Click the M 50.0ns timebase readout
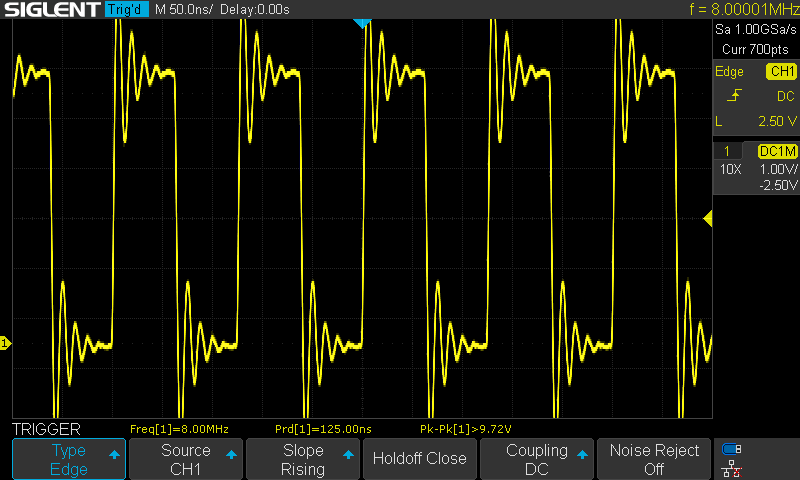The width and height of the screenshot is (800, 480). pyautogui.click(x=184, y=9)
